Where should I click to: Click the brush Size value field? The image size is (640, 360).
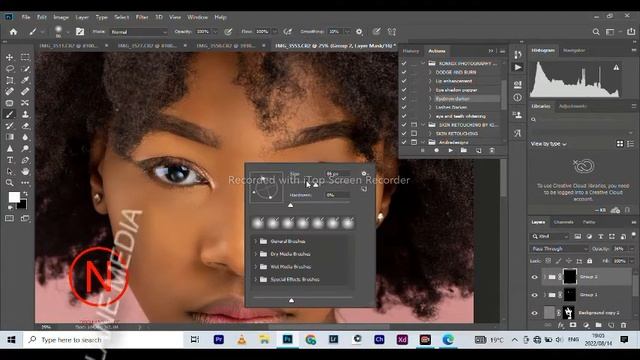tap(338, 174)
